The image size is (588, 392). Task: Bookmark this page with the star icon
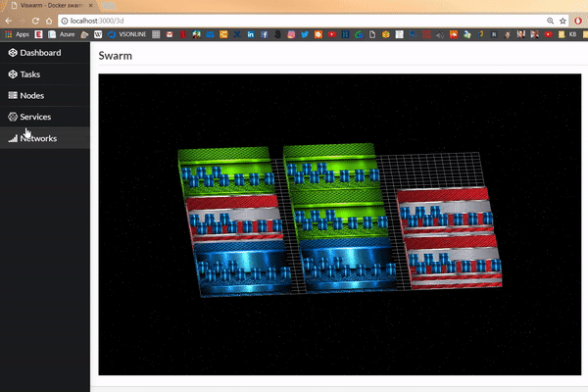(563, 21)
